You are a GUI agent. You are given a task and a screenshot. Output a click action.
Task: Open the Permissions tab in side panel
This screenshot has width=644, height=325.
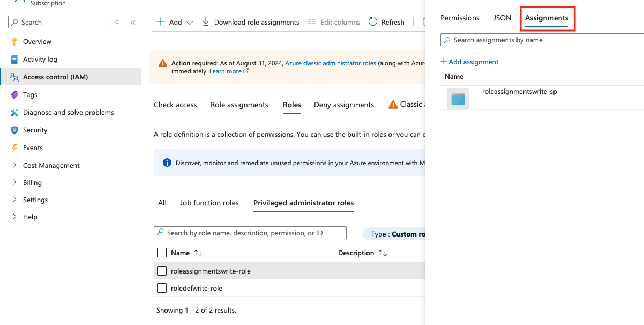point(460,18)
